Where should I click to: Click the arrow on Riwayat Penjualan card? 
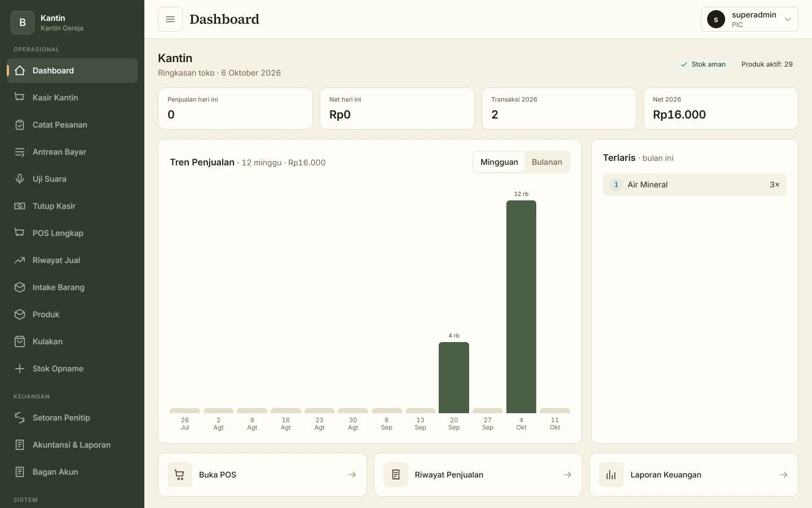[x=567, y=475]
